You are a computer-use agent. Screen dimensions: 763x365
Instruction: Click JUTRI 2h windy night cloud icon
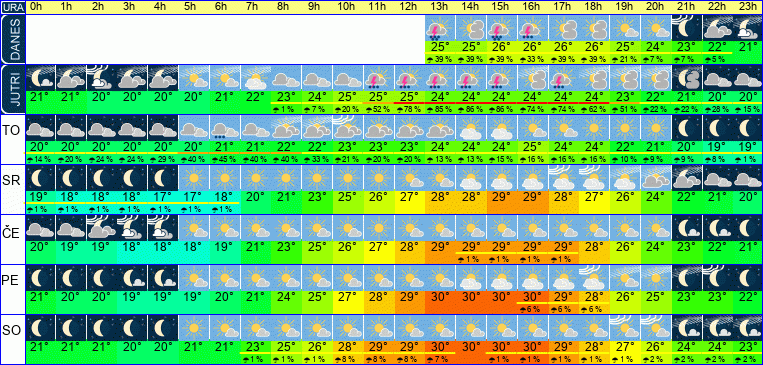pos(102,77)
